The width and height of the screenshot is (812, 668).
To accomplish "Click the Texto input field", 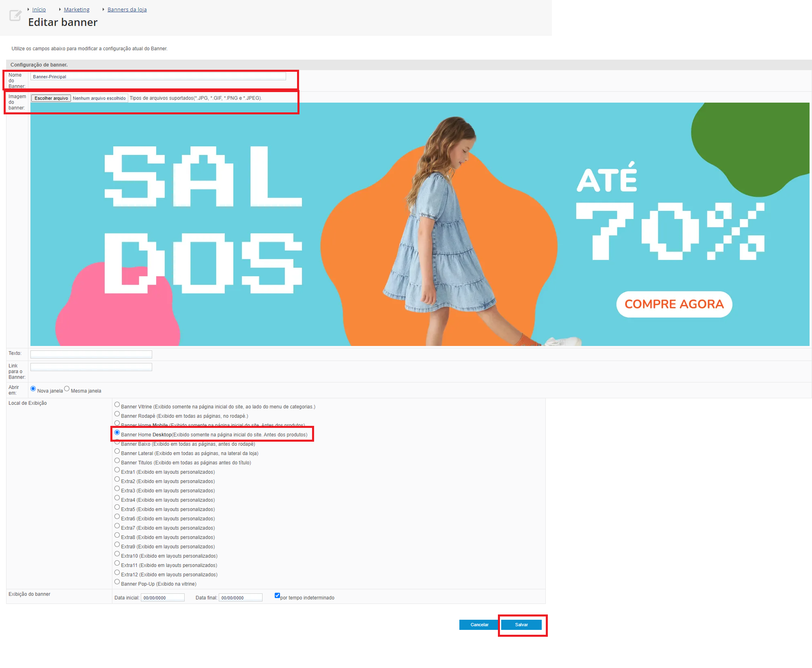I will (91, 354).
